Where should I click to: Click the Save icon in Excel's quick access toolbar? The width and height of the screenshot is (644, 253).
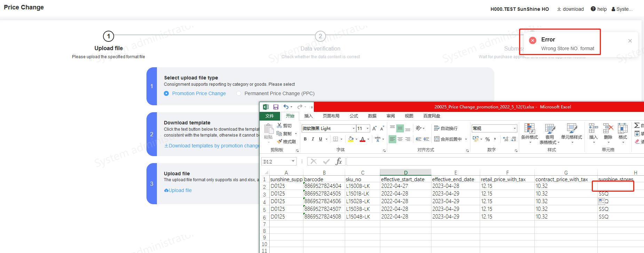coord(276,107)
